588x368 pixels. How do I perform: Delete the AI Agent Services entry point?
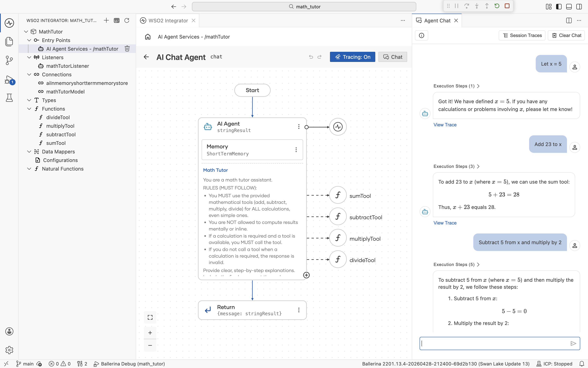[127, 49]
